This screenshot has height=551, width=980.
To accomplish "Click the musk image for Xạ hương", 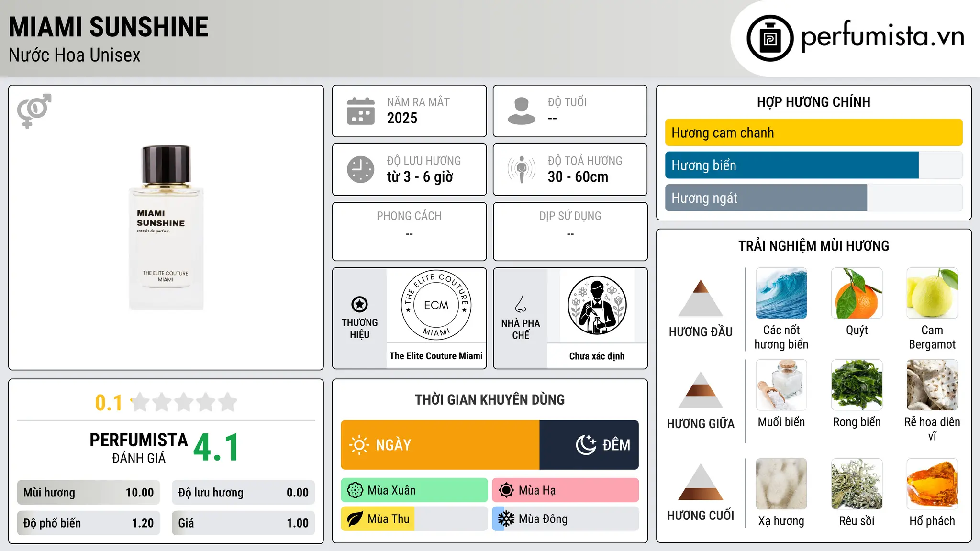I will point(781,484).
